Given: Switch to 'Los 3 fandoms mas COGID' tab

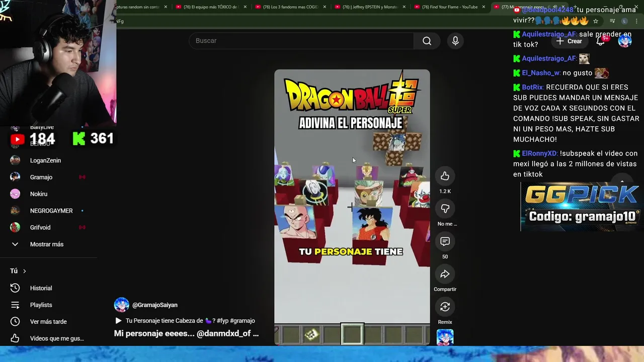Looking at the screenshot, I should (290, 7).
